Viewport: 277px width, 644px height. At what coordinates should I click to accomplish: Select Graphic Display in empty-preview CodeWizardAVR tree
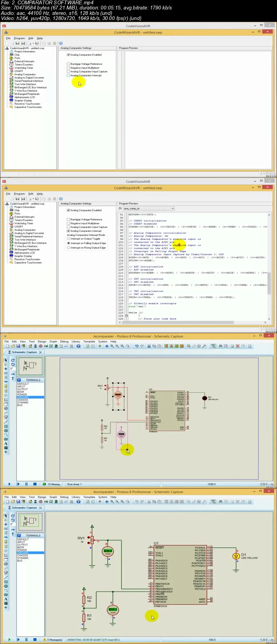click(23, 101)
